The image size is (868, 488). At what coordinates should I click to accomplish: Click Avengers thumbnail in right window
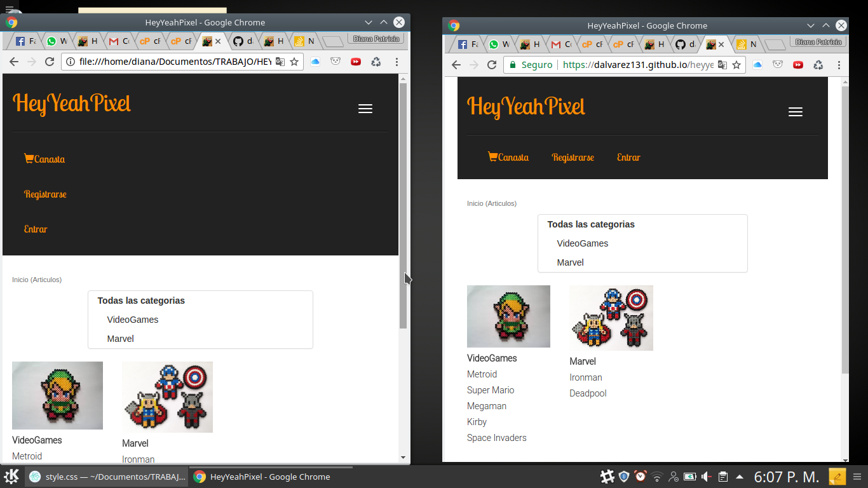click(x=611, y=318)
